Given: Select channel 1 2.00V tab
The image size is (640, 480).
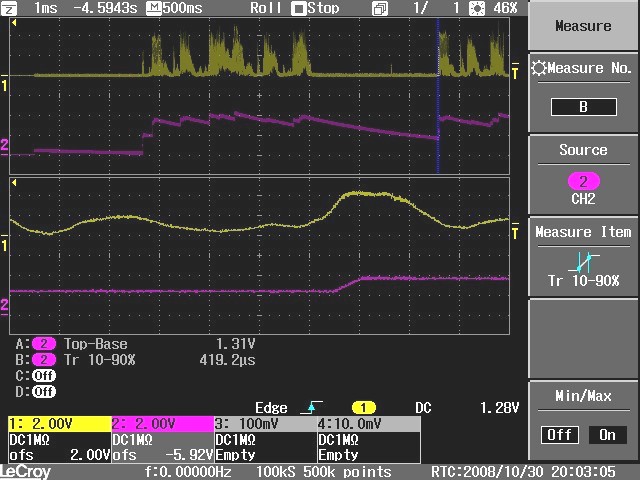Looking at the screenshot, I should pyautogui.click(x=60, y=424).
